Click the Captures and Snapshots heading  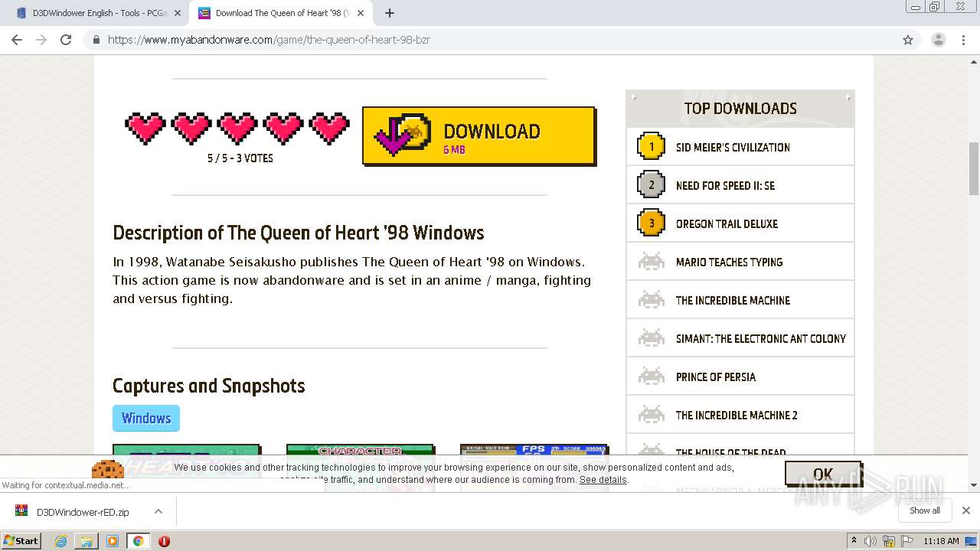tap(209, 386)
